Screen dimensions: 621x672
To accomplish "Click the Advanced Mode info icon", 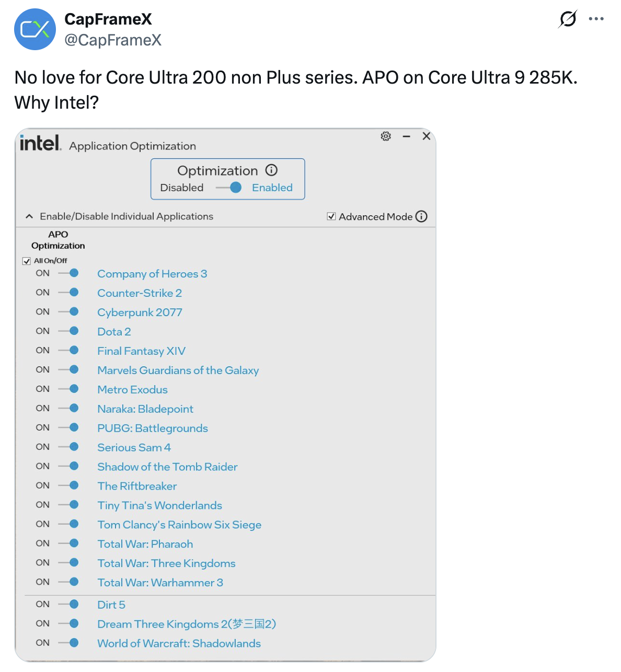I will pyautogui.click(x=421, y=216).
